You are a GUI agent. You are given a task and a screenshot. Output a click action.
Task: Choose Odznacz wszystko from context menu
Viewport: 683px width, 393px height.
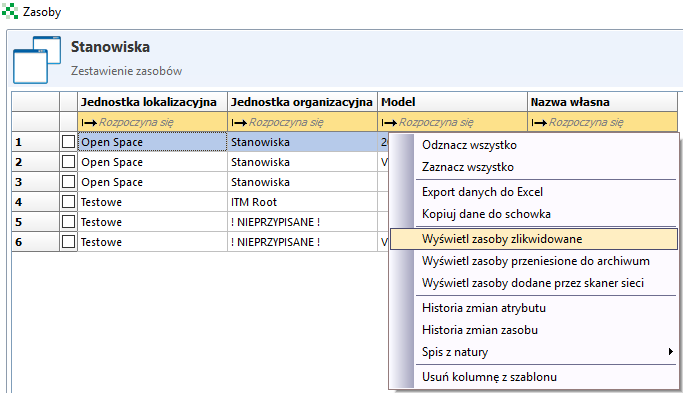click(534, 145)
